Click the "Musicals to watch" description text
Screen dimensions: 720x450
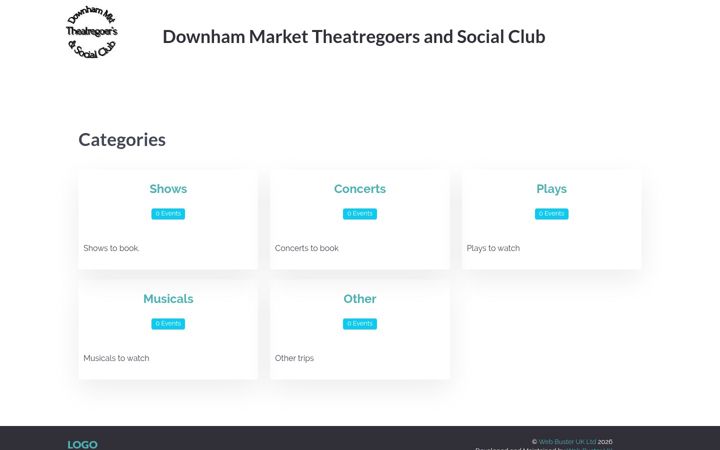point(116,358)
